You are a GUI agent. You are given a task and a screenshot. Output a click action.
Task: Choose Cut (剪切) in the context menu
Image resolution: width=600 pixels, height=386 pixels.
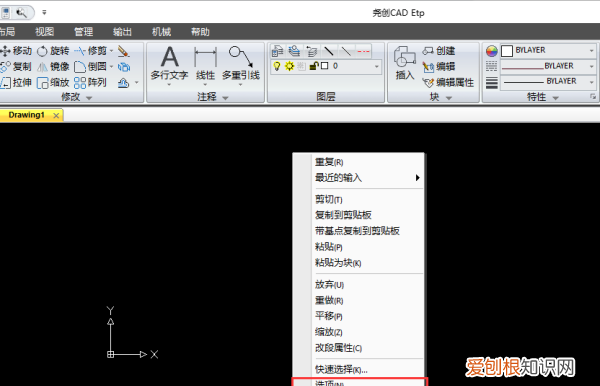[358, 199]
